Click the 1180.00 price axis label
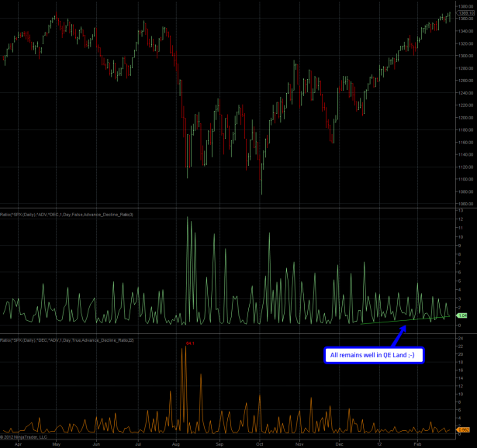Viewport: 477px width, 448px height. (465, 129)
